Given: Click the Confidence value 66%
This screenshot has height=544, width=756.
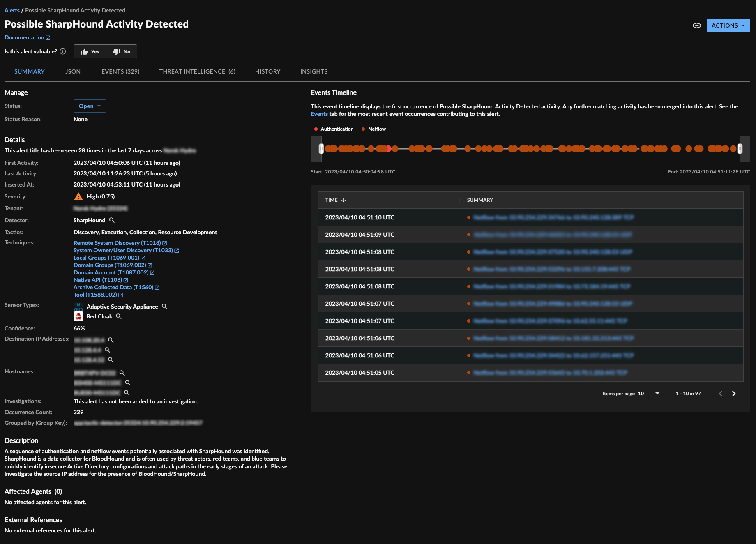Looking at the screenshot, I should tap(79, 328).
